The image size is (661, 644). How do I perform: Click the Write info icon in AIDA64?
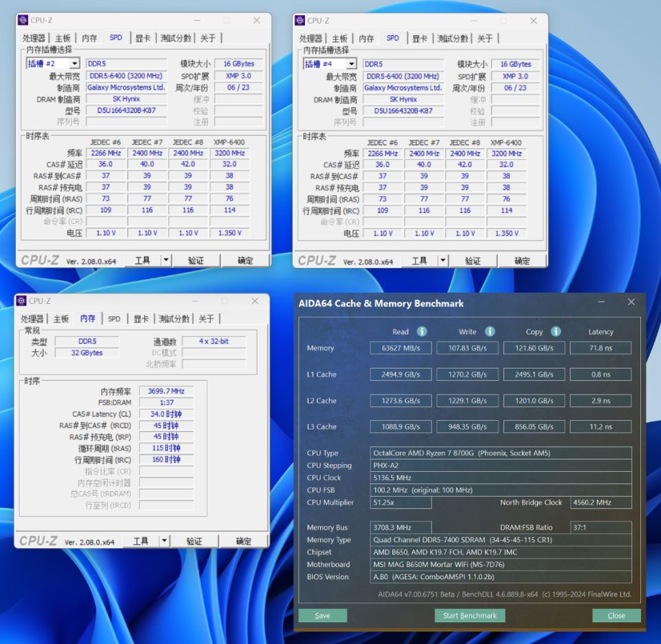coord(490,331)
